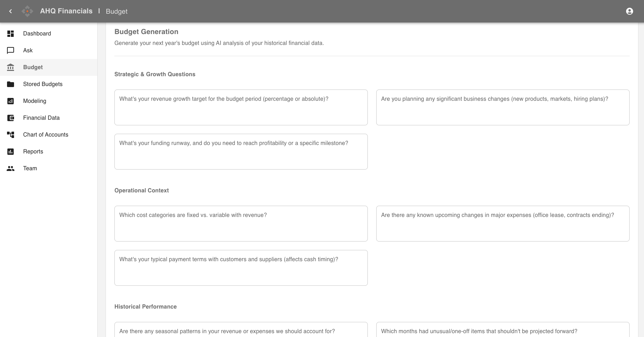This screenshot has height=337, width=644.
Task: Focus the fixed vs. variable cost field
Action: [241, 224]
